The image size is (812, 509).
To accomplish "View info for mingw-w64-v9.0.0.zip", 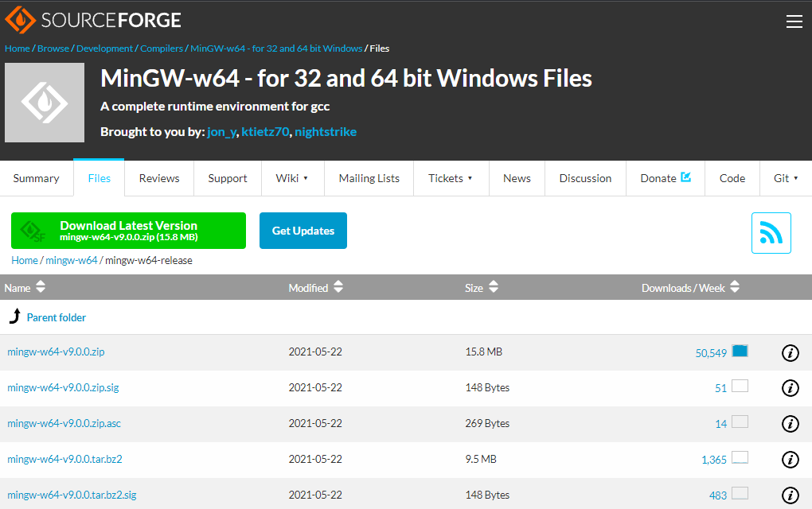I will click(791, 353).
